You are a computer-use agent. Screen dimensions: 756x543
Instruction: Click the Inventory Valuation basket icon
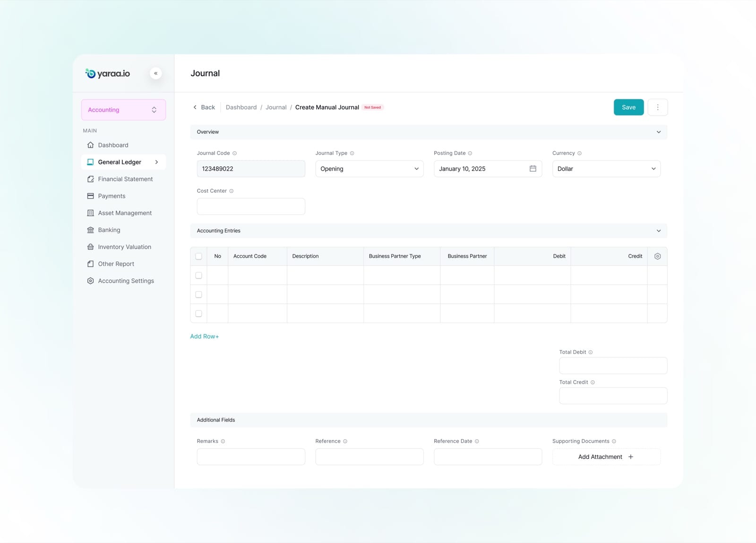90,247
